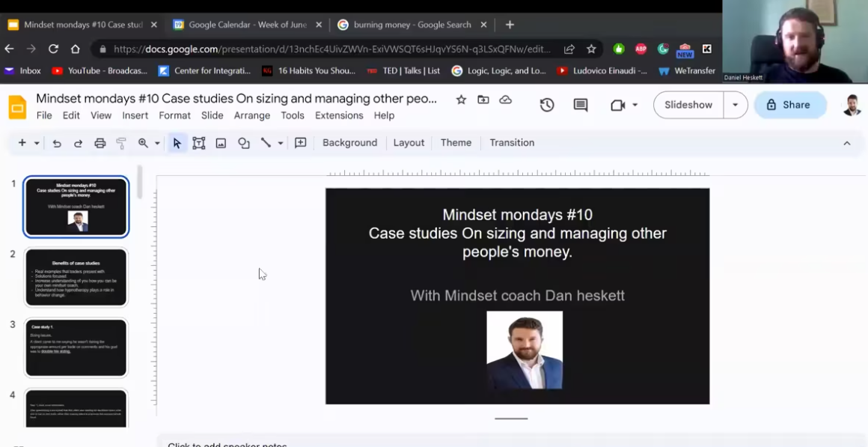Open the ABP ad blocker extension
The height and width of the screenshot is (447, 868).
pos(641,49)
